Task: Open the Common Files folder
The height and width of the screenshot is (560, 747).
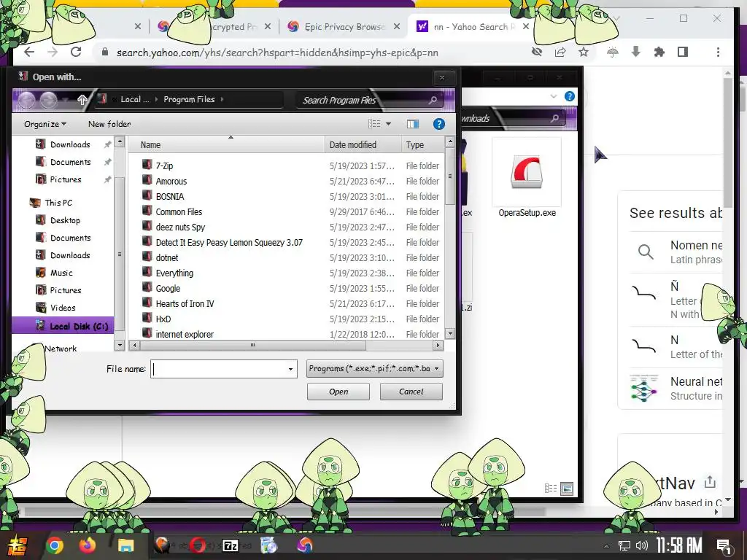Action: 179,212
